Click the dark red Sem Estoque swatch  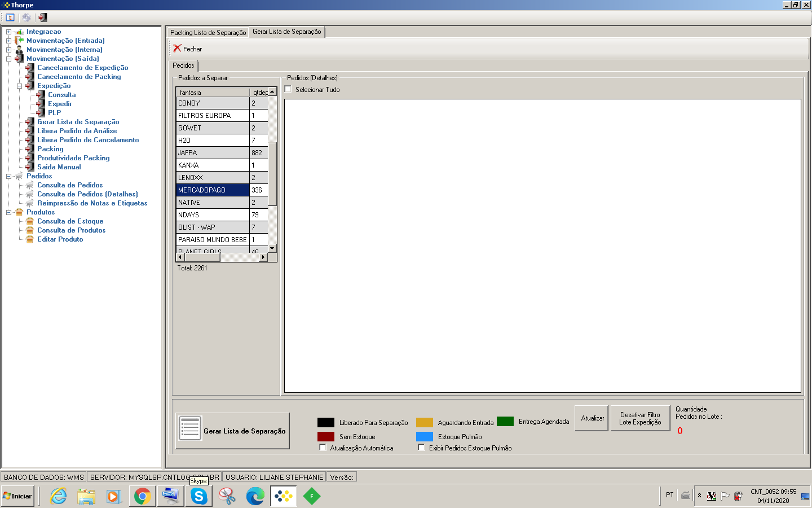pos(326,436)
